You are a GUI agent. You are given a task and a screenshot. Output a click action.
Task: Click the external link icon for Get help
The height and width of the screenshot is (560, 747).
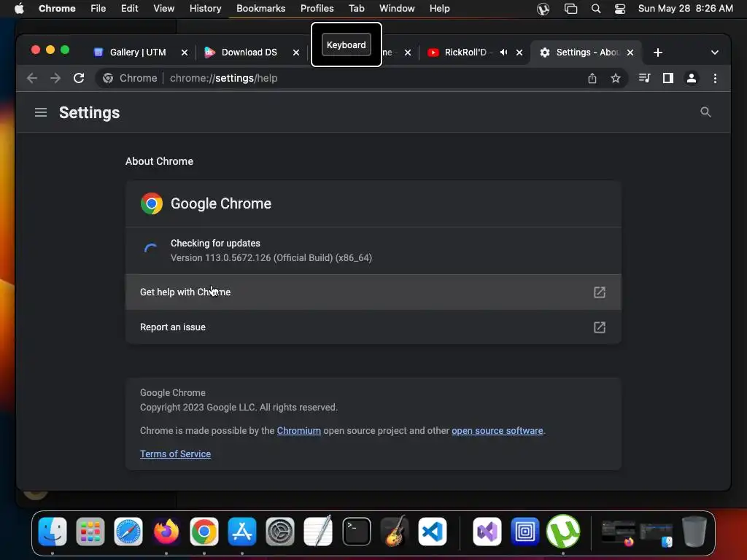pos(600,292)
